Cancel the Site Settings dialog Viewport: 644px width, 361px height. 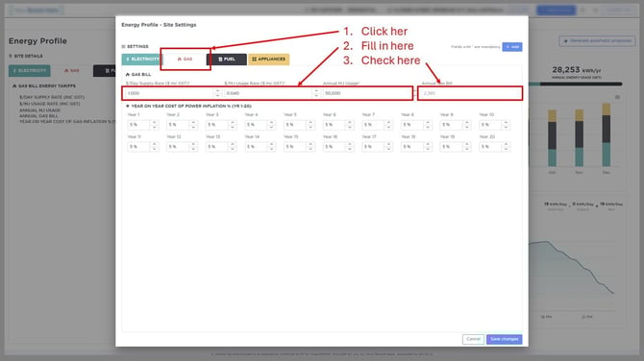pos(473,339)
